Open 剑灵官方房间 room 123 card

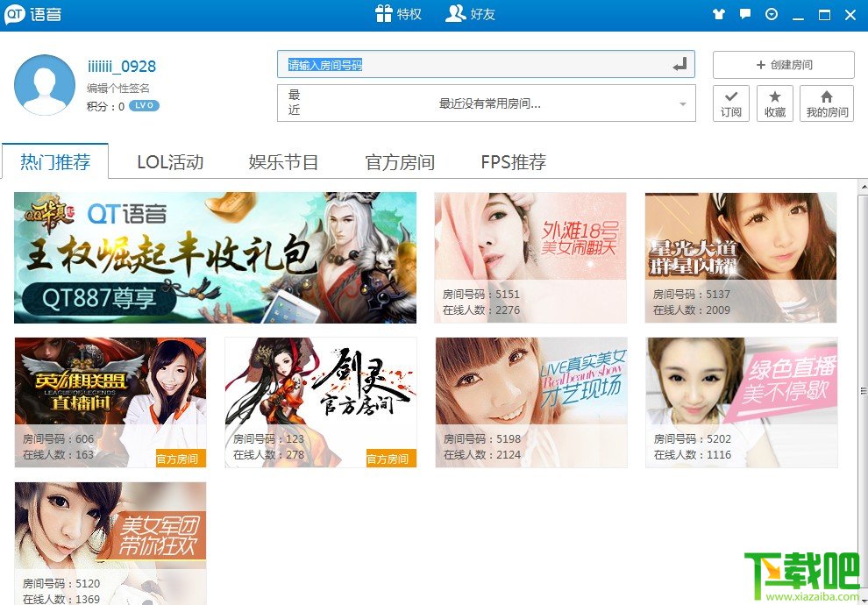321,402
